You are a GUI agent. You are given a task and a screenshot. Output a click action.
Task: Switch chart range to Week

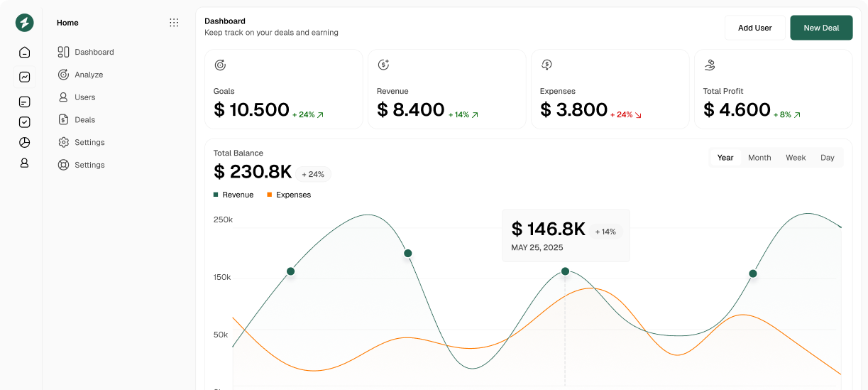click(796, 158)
